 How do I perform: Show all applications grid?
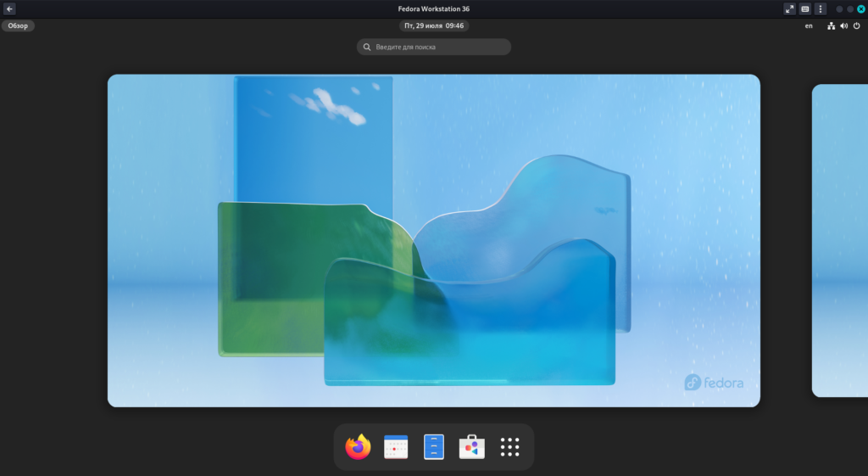[509, 447]
